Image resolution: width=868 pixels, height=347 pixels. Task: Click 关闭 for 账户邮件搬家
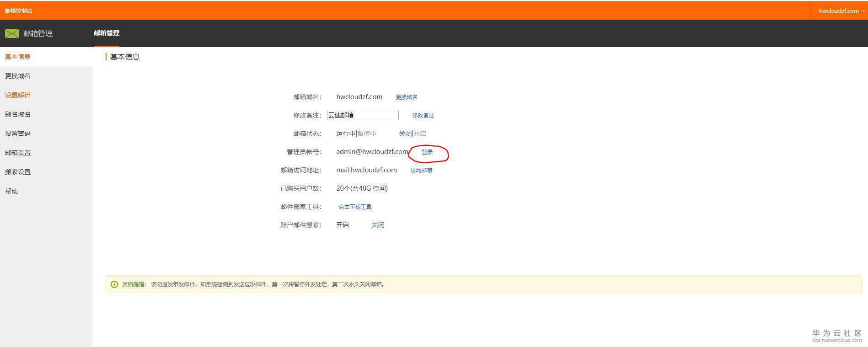click(x=378, y=225)
